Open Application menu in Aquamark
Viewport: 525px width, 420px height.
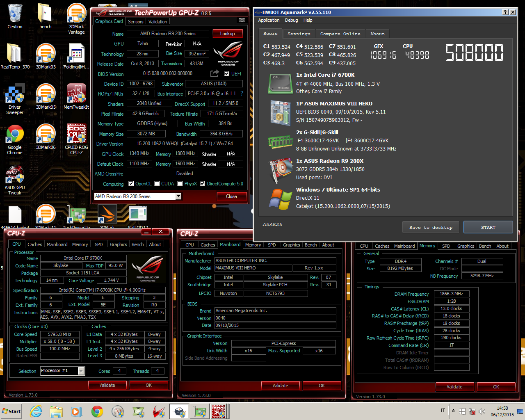coord(269,20)
